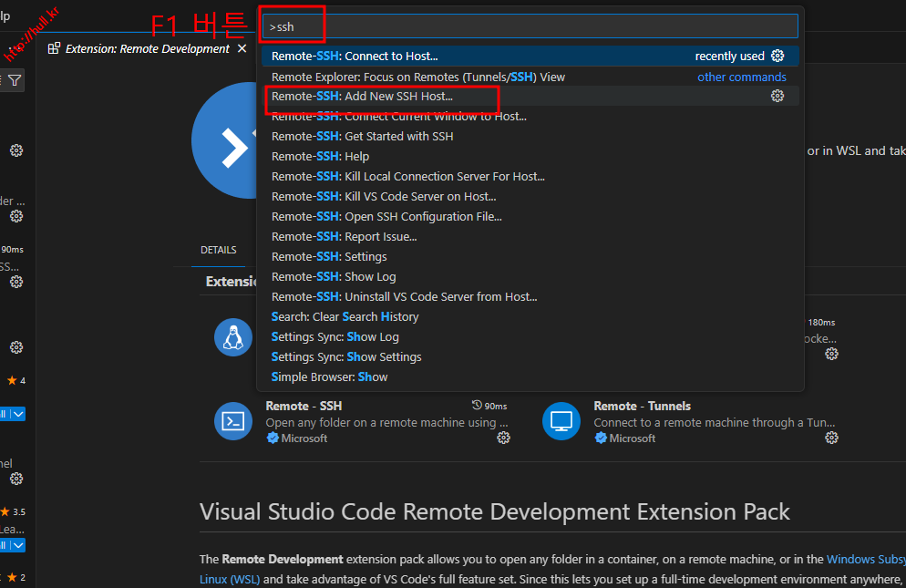The image size is (906, 588).
Task: Click gear icon on Connect to Host row
Action: pos(777,57)
